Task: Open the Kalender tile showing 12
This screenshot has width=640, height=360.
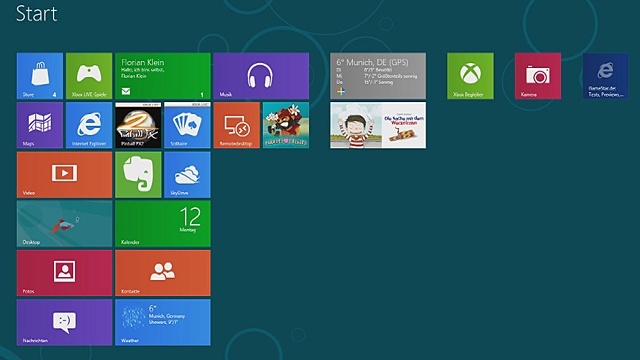Action: click(163, 224)
